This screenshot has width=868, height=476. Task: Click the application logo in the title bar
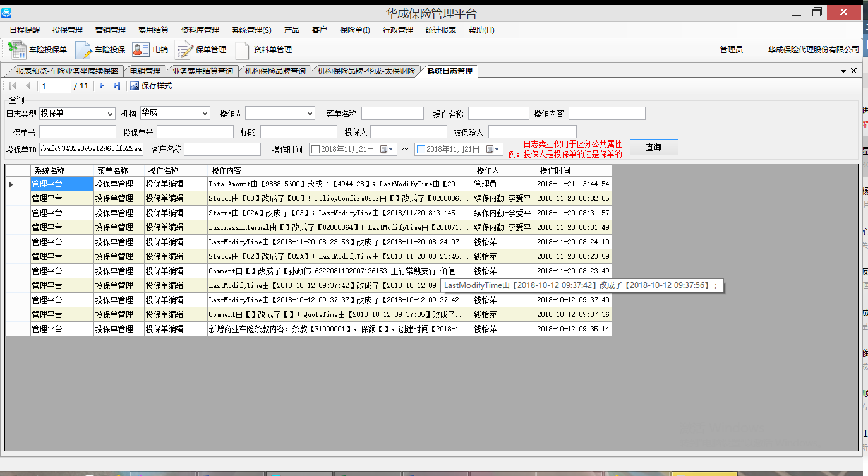coord(6,14)
